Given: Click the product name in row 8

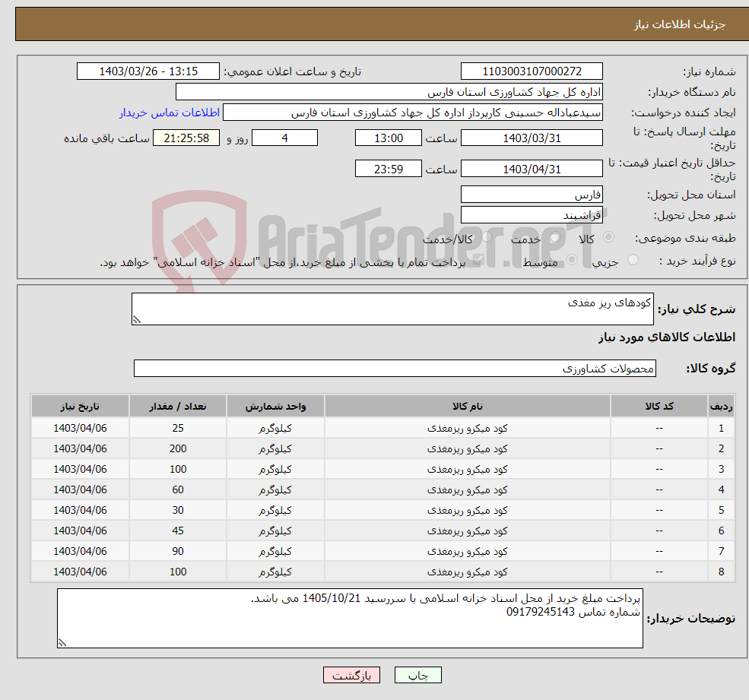Looking at the screenshot, I should [x=467, y=572].
